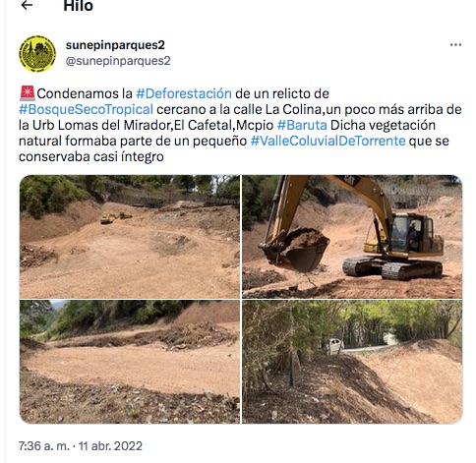The width and height of the screenshot is (476, 463).
Task: Click the tweet timestamp 7:36 a. m.
Action: coord(44,446)
